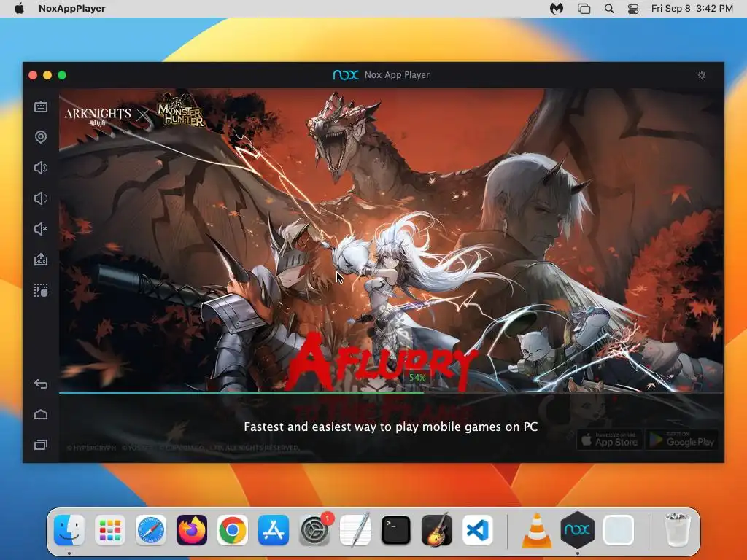
Task: Click the Nox logo in title bar
Action: click(345, 75)
